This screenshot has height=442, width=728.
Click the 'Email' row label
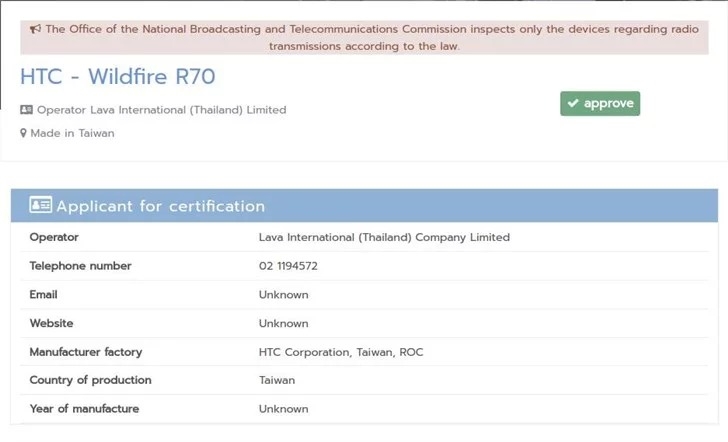[x=44, y=295]
